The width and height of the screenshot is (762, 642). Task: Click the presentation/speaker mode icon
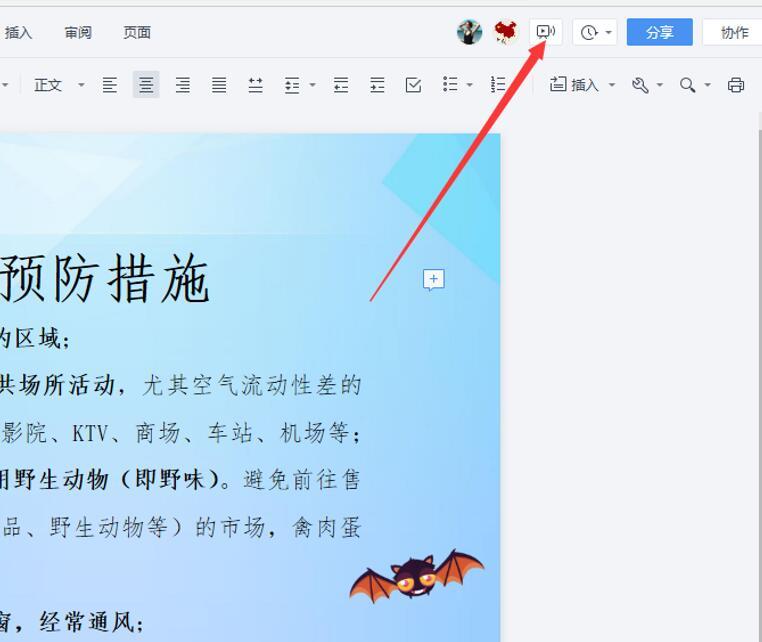(x=545, y=32)
